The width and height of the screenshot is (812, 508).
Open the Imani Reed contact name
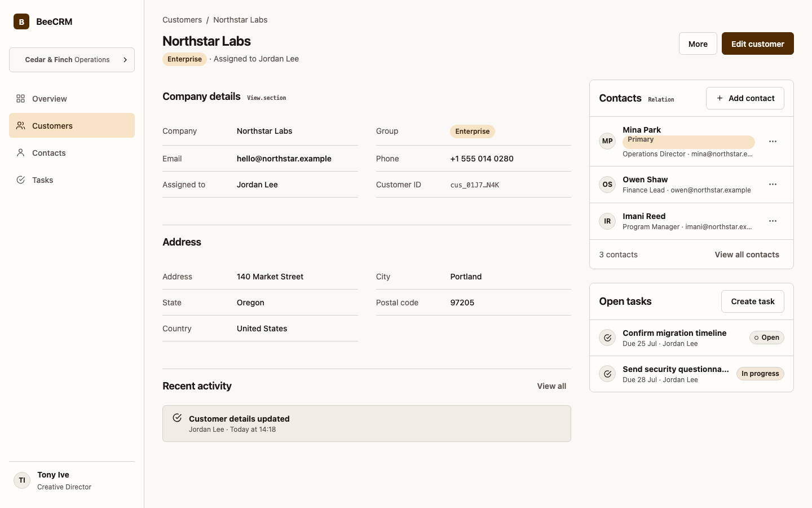644,216
